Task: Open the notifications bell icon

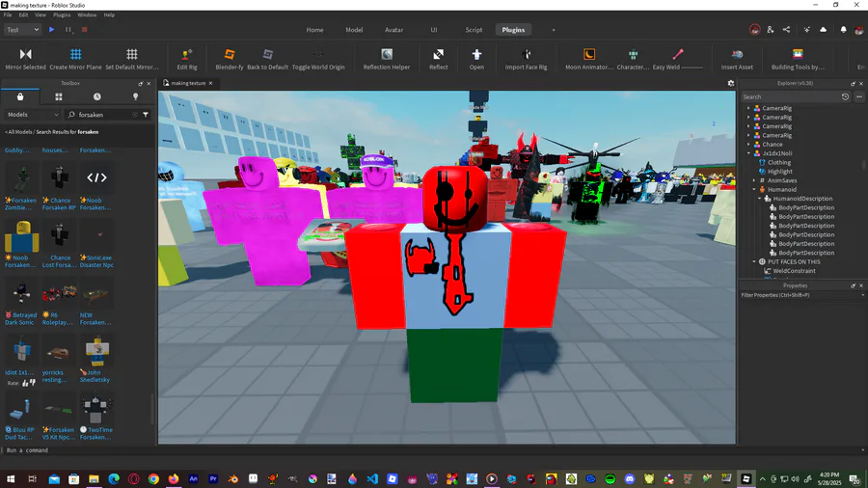Action: 843,30
